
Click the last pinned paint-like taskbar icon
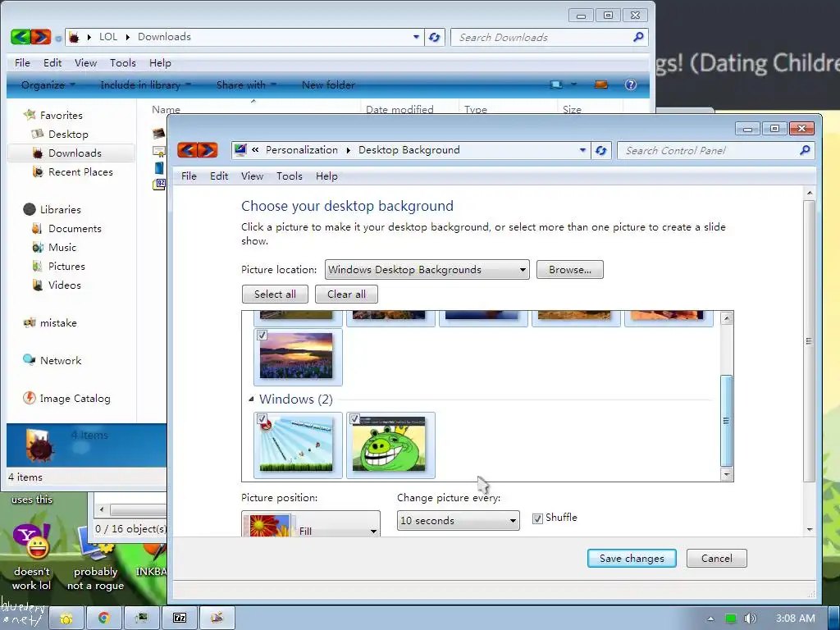click(217, 619)
